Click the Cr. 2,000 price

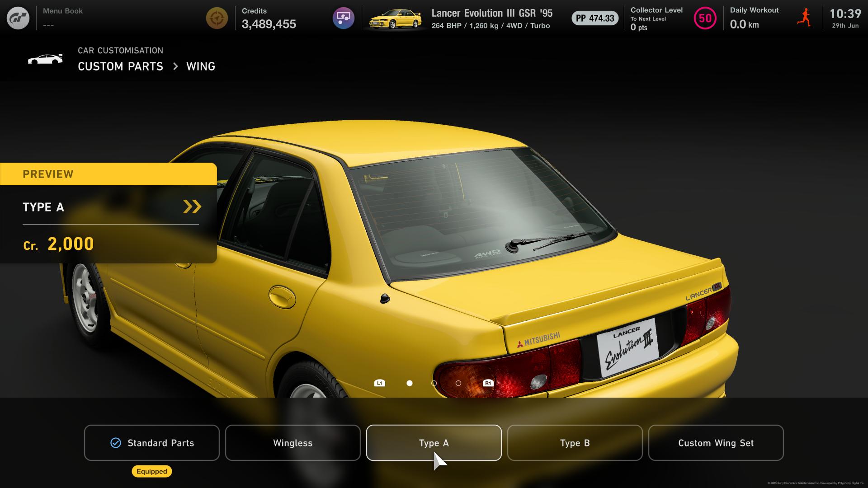tap(59, 244)
